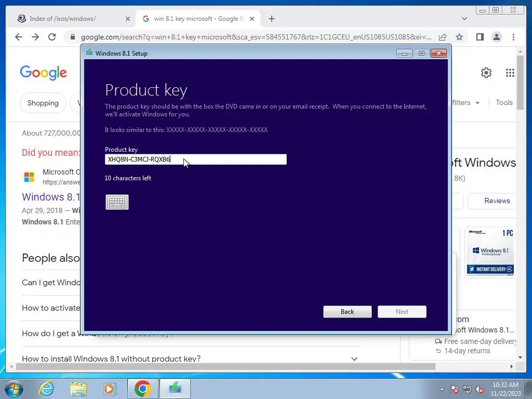The height and width of the screenshot is (399, 532).
Task: Click the Chrome address bar URL
Action: pos(256,37)
